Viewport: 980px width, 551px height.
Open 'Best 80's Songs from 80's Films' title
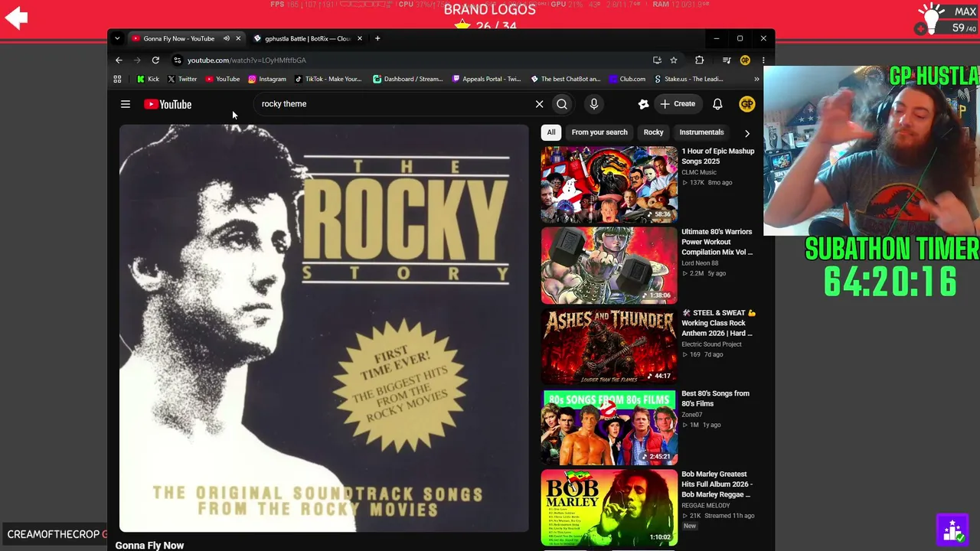716,399
